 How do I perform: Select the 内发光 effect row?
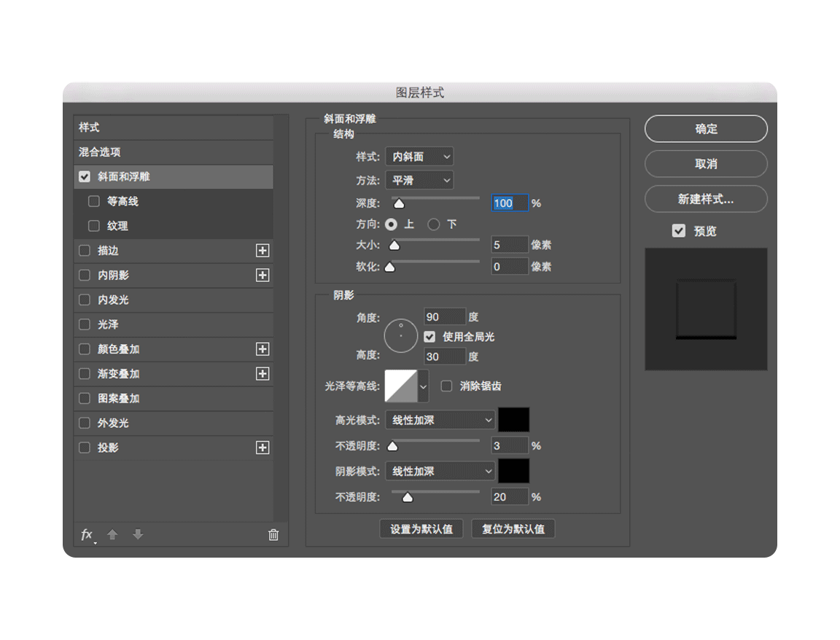click(x=174, y=300)
